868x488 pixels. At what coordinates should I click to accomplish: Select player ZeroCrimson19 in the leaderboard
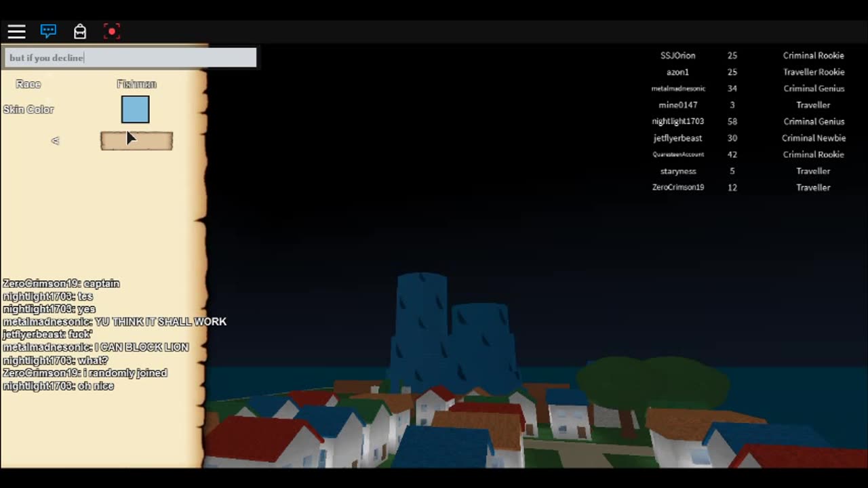tap(677, 187)
